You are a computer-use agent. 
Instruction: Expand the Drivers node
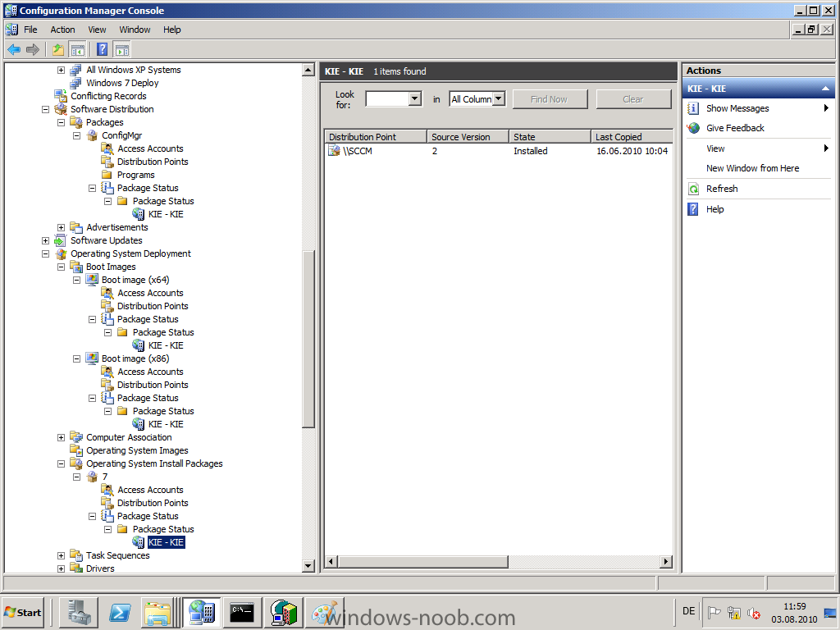[x=61, y=569]
